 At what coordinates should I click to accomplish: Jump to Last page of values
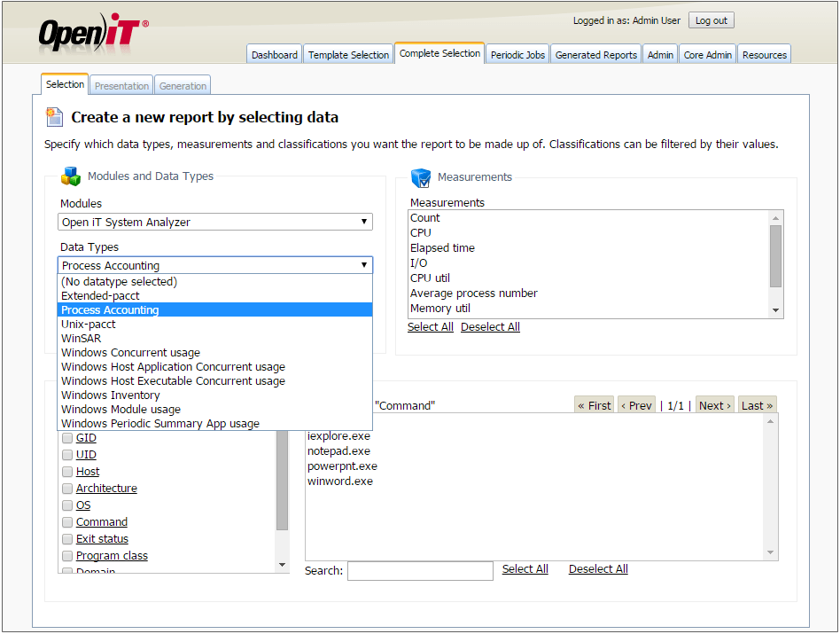(x=757, y=406)
